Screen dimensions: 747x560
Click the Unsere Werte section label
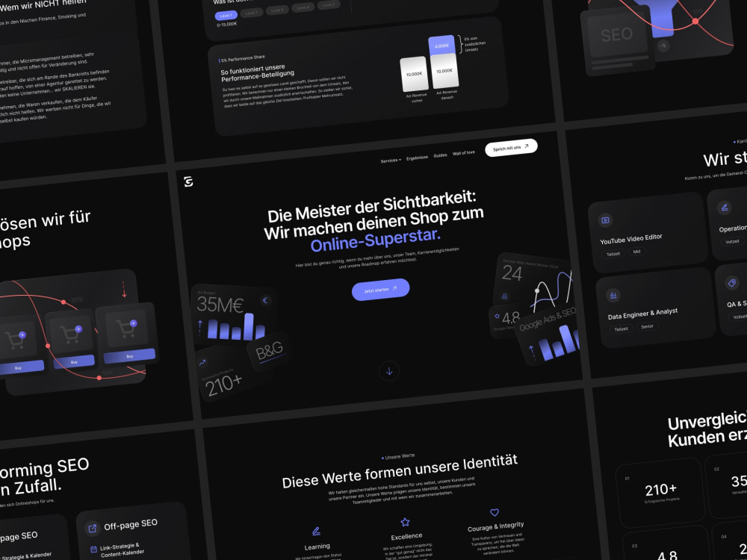pos(398,457)
